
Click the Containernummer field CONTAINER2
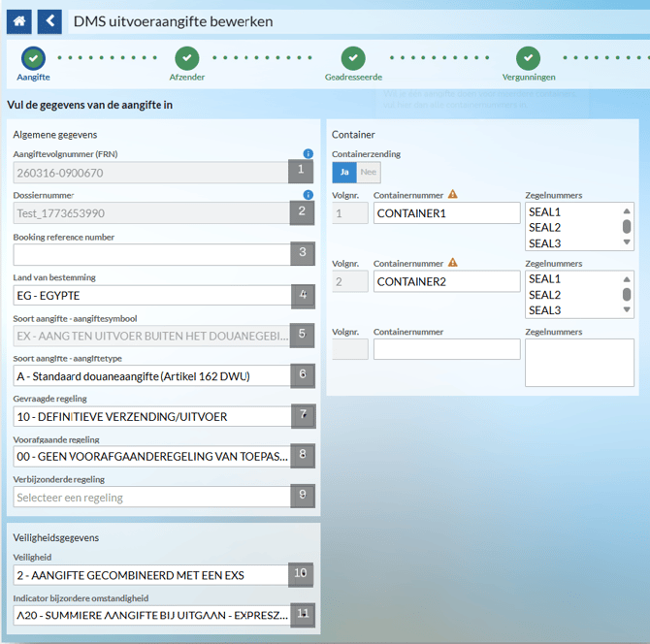(447, 281)
